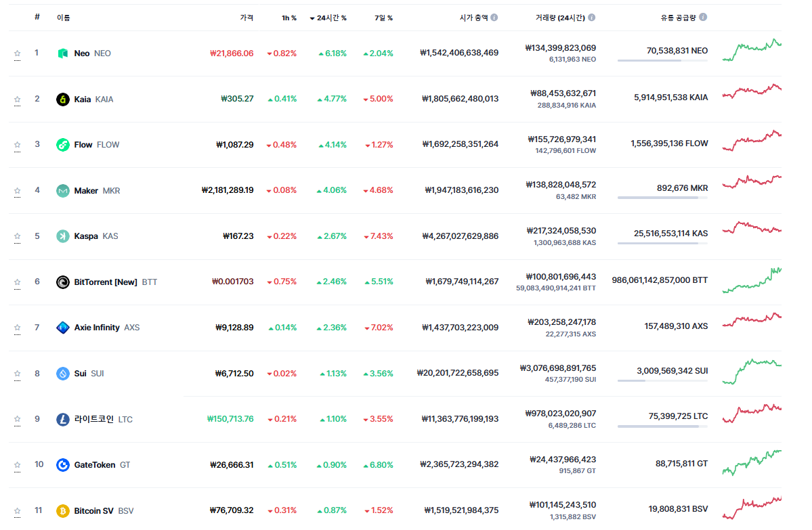Screen dimensions: 812x530
Task: Open the info icon beside 유통 공급량
Action: pyautogui.click(x=703, y=17)
